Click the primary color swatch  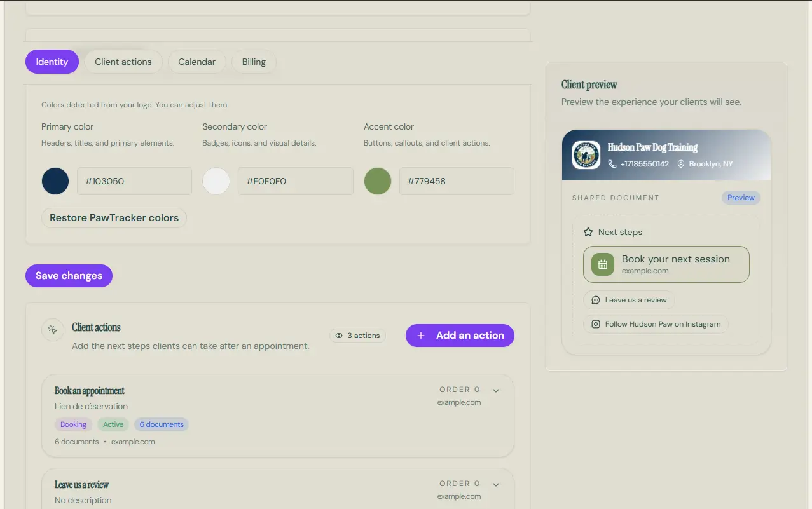[55, 181]
